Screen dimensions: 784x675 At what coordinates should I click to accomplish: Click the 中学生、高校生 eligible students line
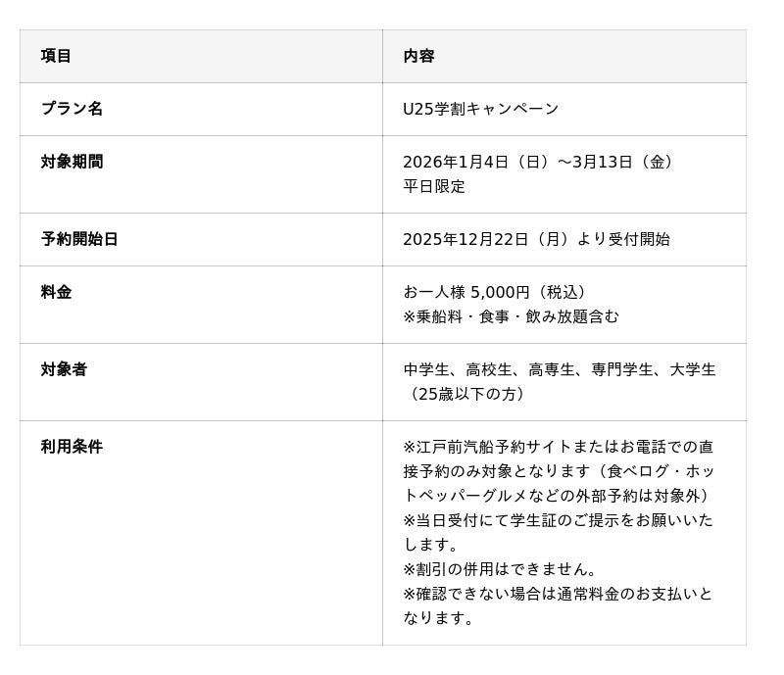tap(559, 369)
